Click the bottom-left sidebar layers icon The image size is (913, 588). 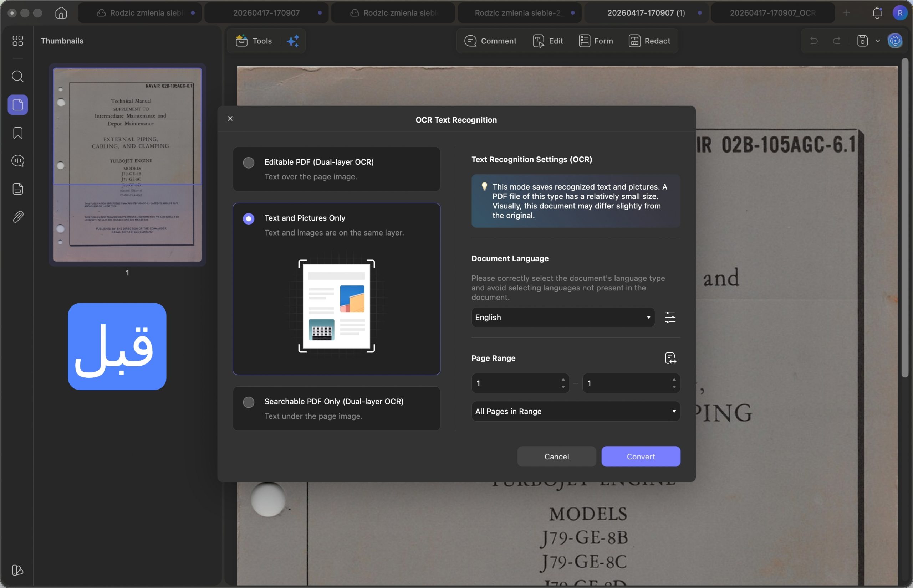tap(17, 570)
